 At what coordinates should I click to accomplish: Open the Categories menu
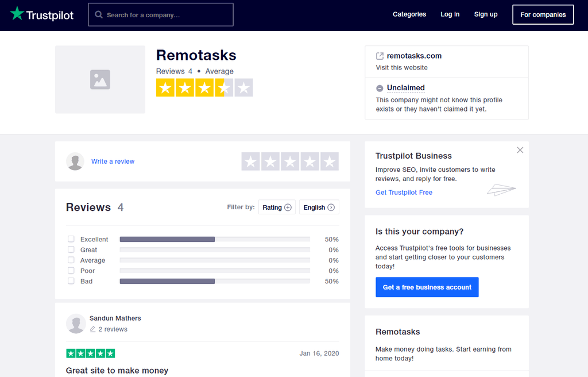click(409, 14)
